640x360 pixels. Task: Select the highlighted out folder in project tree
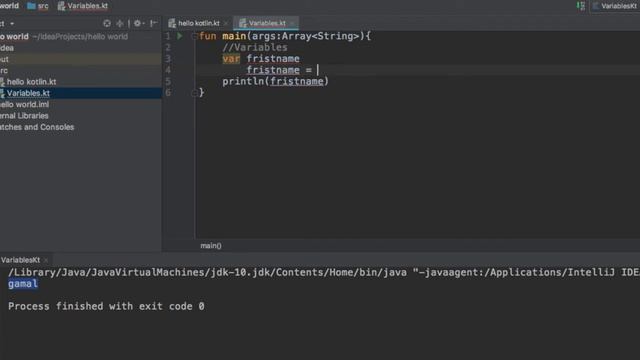tap(80, 59)
